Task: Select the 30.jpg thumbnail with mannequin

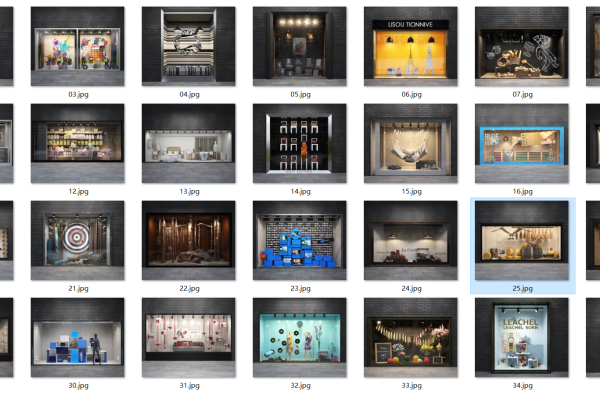Action: click(x=78, y=337)
